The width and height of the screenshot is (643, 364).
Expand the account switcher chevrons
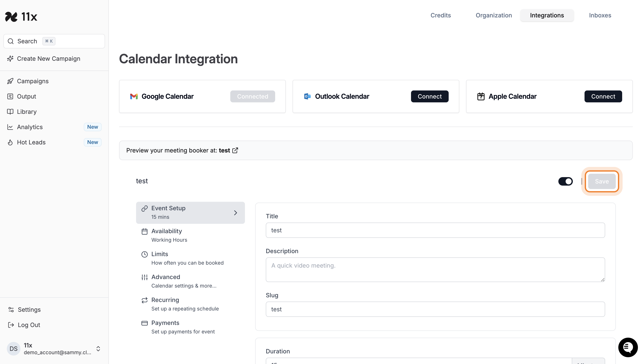pyautogui.click(x=98, y=348)
